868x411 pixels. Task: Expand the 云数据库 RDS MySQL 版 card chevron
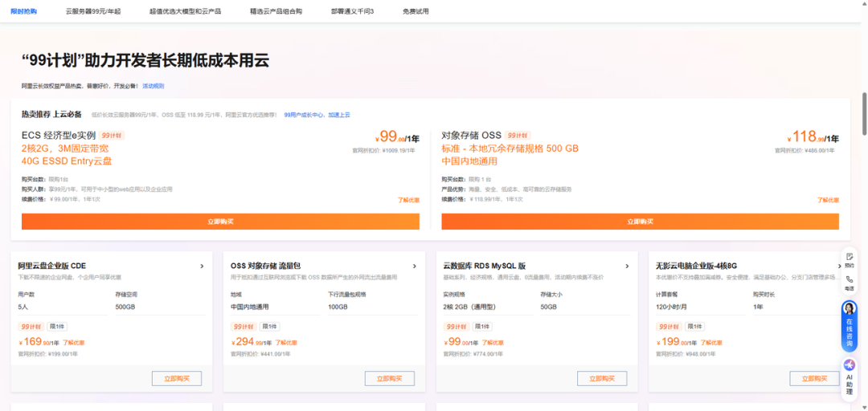click(627, 266)
